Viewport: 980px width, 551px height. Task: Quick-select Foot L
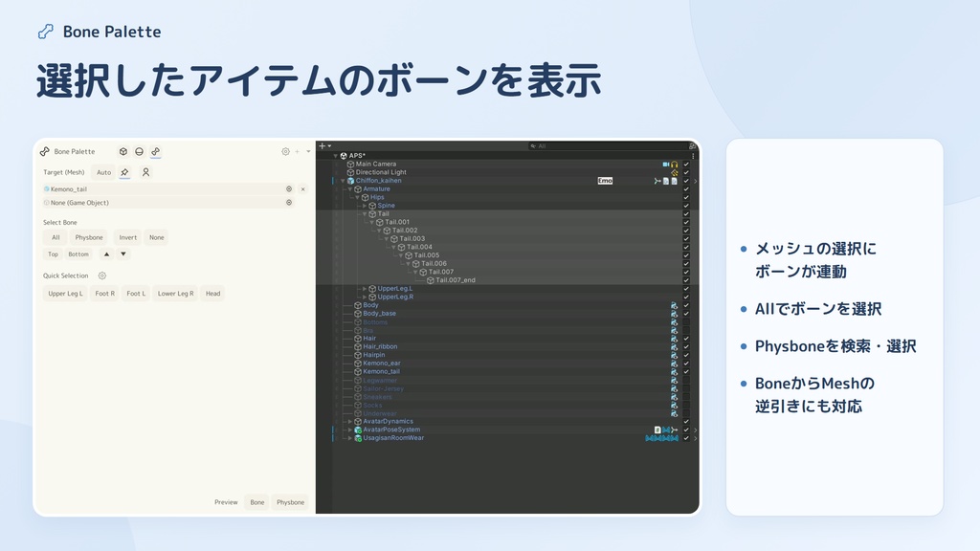[x=136, y=294]
